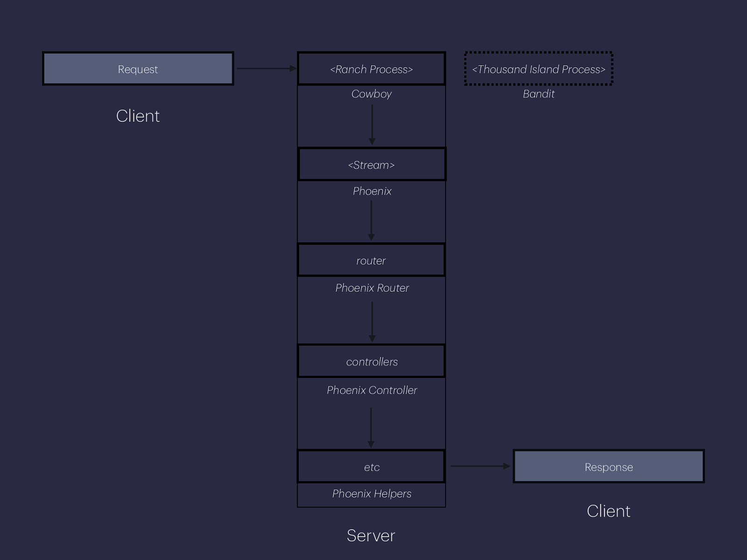Select the Bandit label

coord(538,94)
